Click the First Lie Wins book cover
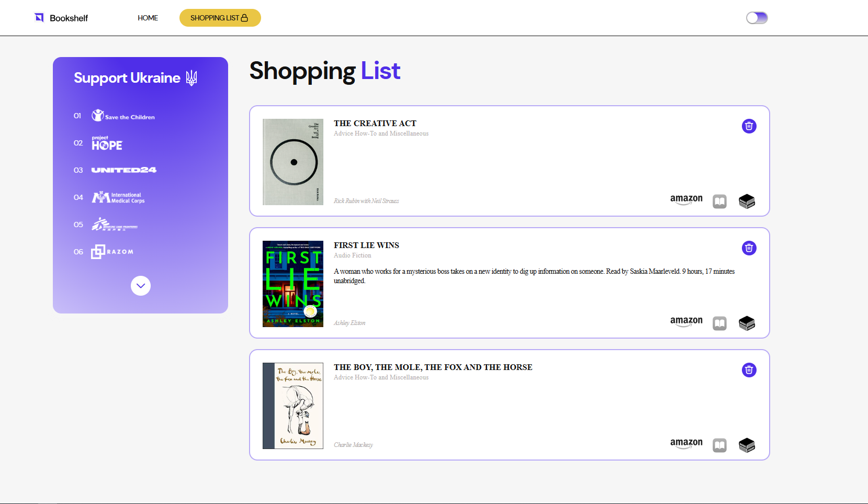This screenshot has width=868, height=504. click(x=292, y=284)
